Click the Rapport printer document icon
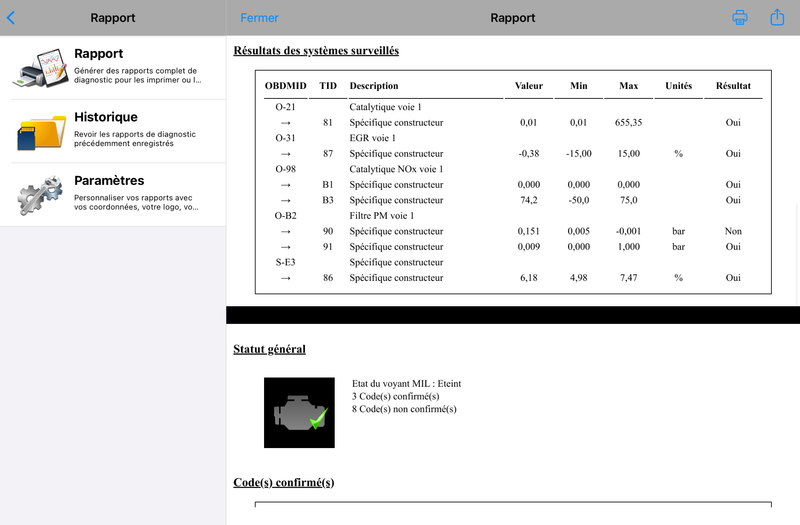Screen dimensions: 800x525 pos(41,67)
